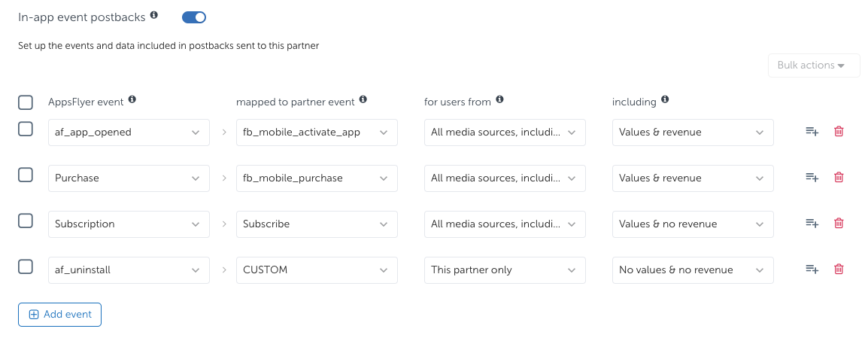
Task: Click trash icon for Purchase row
Action: point(839,178)
